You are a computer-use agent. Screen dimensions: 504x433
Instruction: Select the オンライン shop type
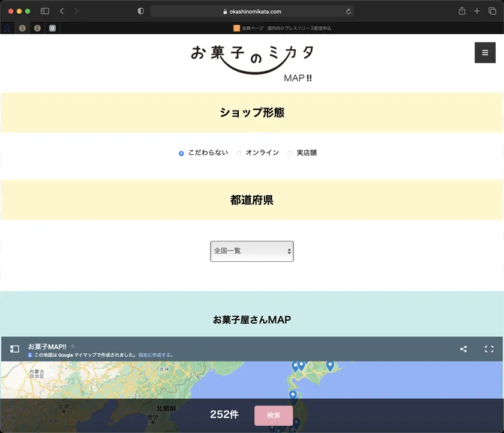click(x=239, y=153)
